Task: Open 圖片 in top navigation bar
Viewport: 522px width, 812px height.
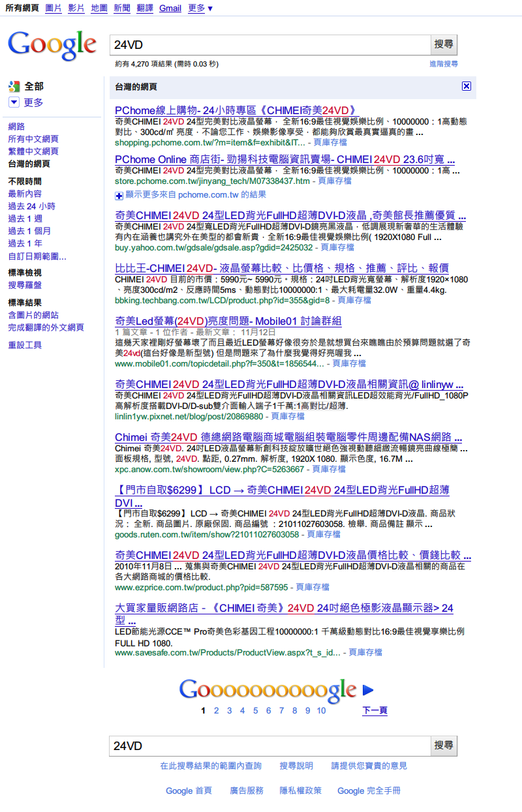Action: coord(54,8)
